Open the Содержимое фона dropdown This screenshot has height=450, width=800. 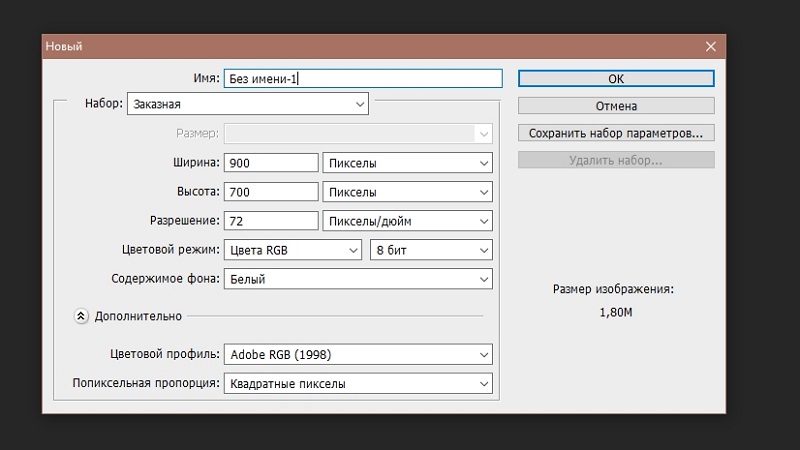(358, 279)
